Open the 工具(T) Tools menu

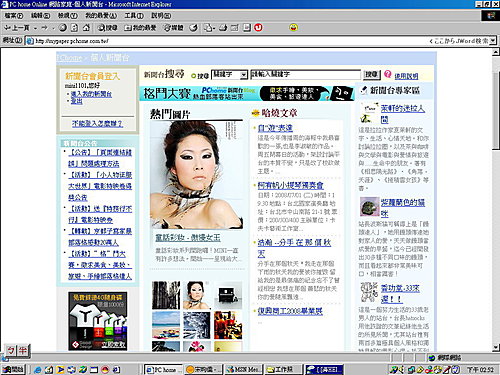pos(134,16)
